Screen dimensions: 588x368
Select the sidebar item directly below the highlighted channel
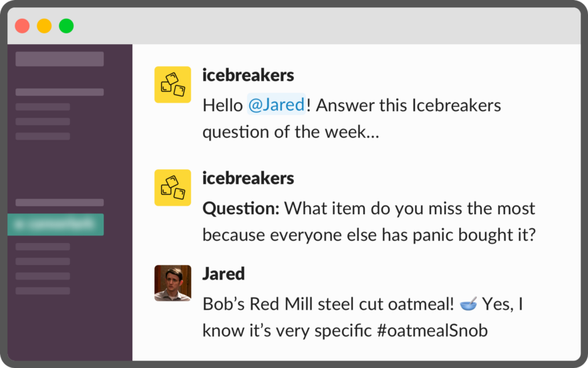(x=43, y=247)
